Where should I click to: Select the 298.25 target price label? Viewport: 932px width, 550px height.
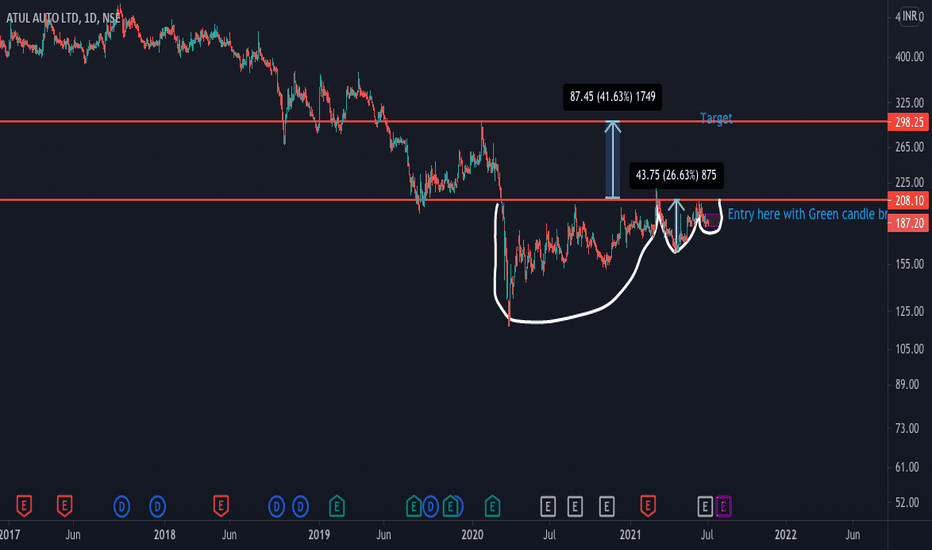click(908, 122)
